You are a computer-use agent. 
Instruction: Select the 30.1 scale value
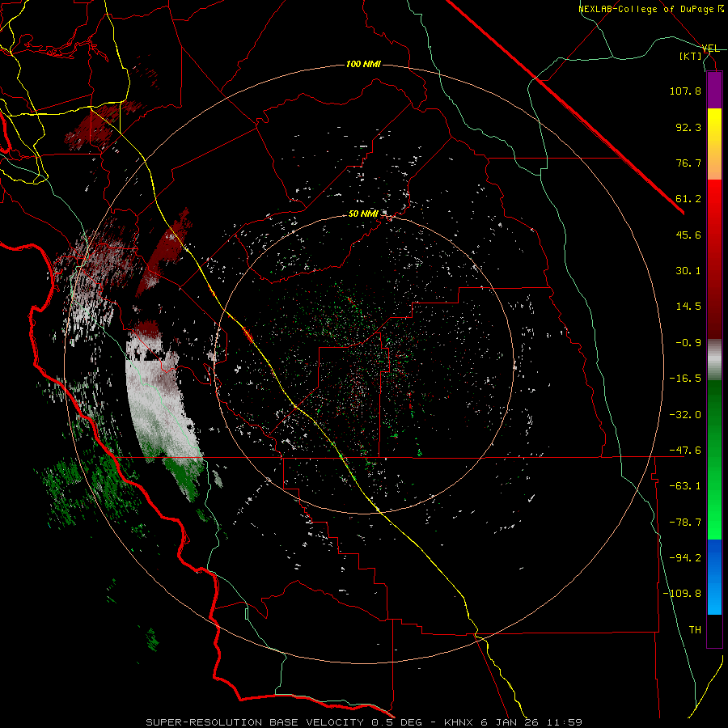coord(688,271)
